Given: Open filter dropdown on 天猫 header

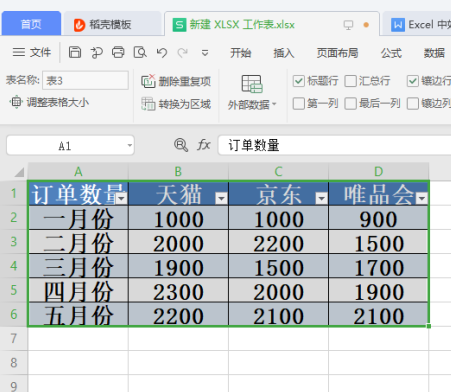Looking at the screenshot, I should [x=221, y=199].
